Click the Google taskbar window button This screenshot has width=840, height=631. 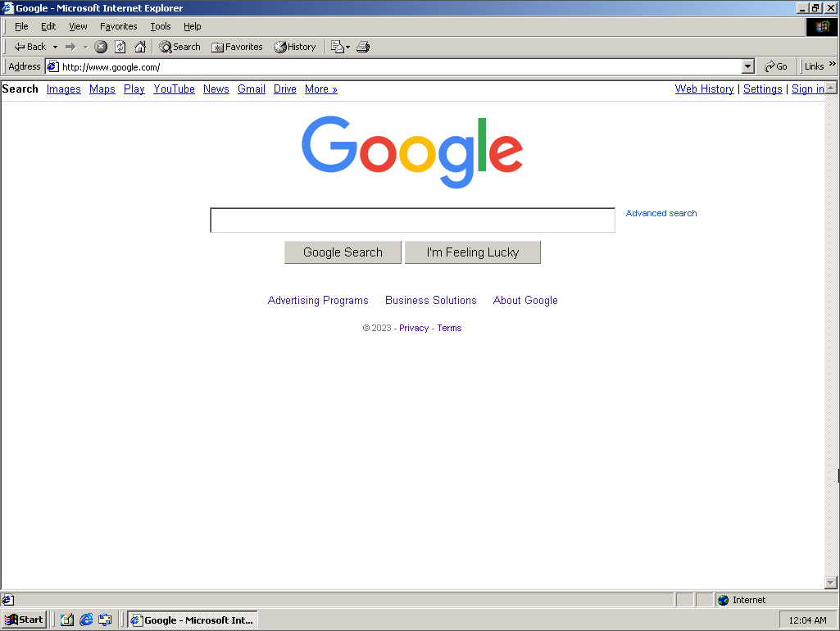click(x=193, y=620)
